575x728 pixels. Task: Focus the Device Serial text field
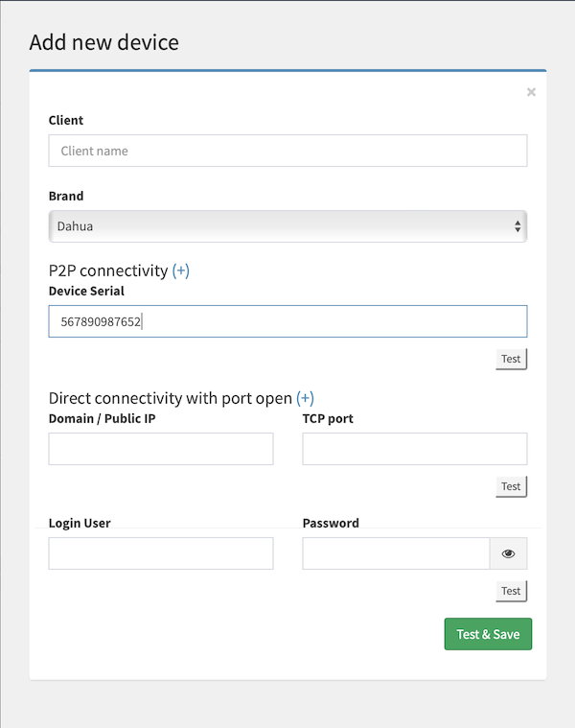[x=287, y=322]
